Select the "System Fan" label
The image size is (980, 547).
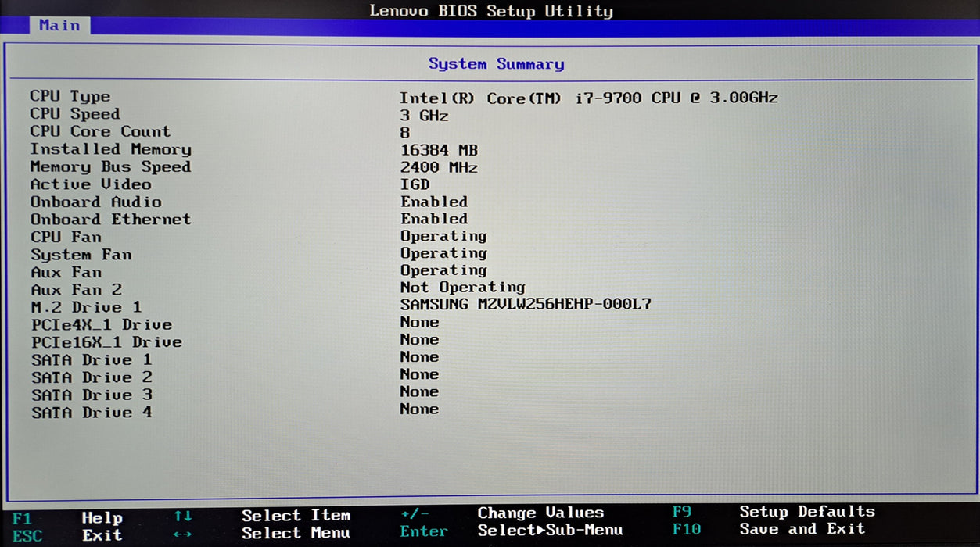coord(81,255)
